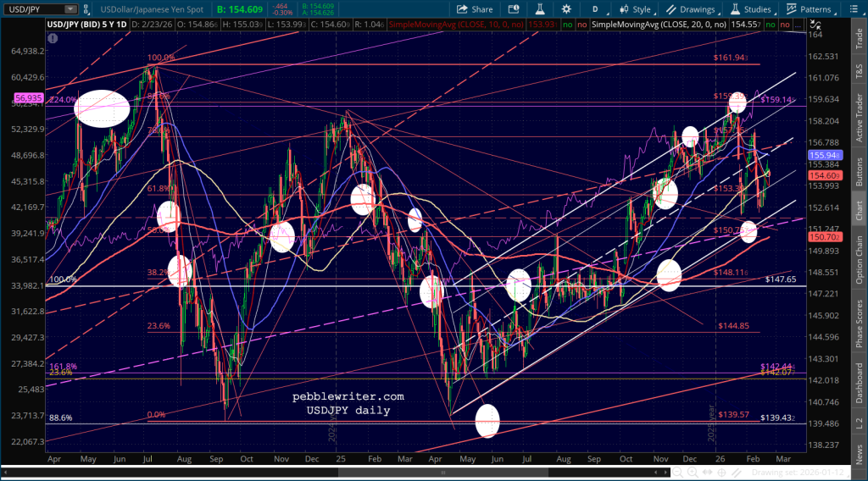Click the crosshair cursor icon
Image resolution: width=868 pixels, height=481 pixels.
tap(722, 473)
